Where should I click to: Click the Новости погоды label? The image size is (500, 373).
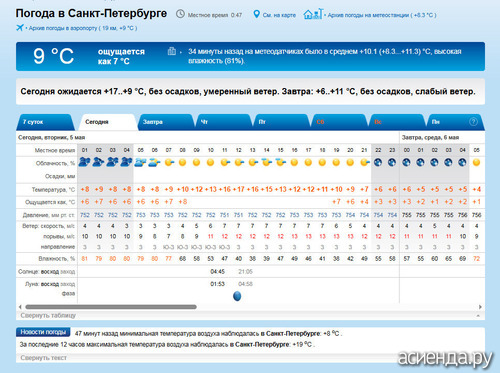click(43, 332)
